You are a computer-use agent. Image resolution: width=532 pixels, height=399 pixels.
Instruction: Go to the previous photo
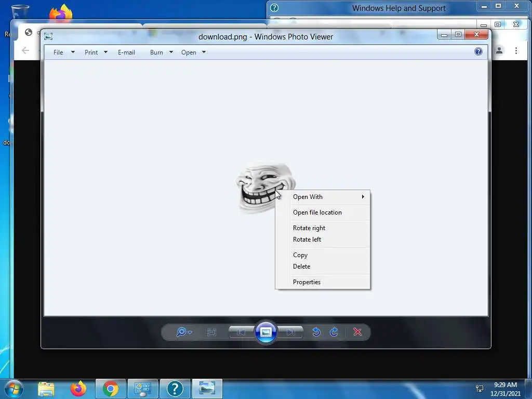pyautogui.click(x=241, y=332)
